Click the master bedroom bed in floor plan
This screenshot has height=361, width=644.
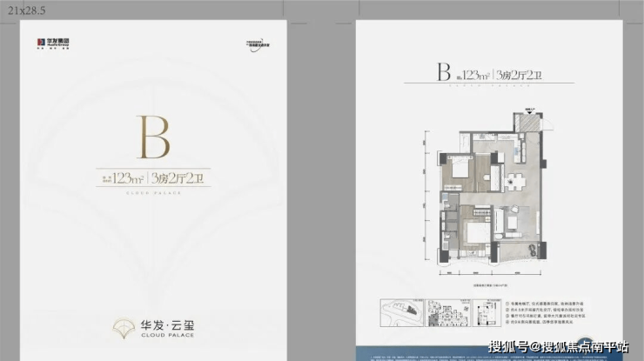tap(478, 231)
